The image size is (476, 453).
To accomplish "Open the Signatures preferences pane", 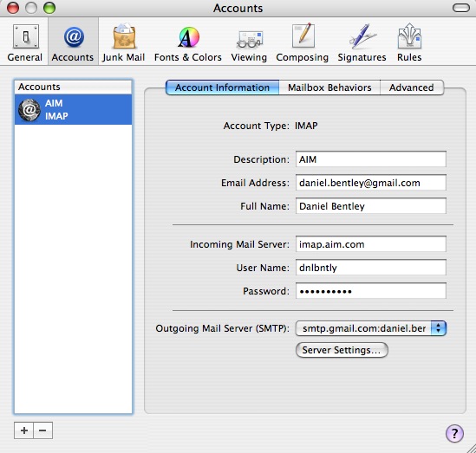I will pyautogui.click(x=362, y=42).
